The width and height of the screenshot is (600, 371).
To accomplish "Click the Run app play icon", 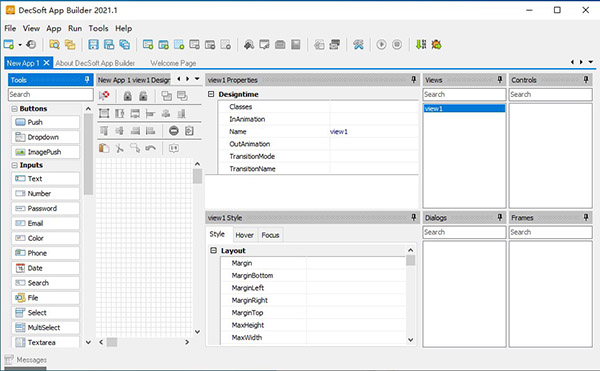I will tap(381, 44).
